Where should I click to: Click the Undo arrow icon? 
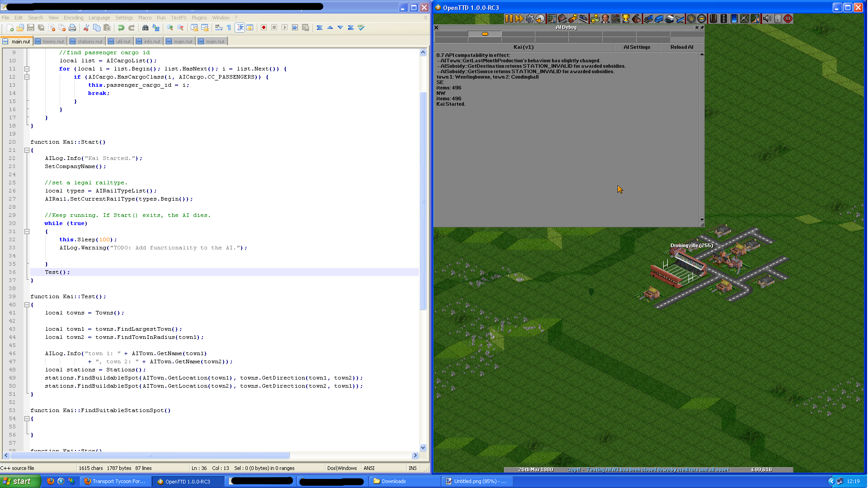coord(121,28)
